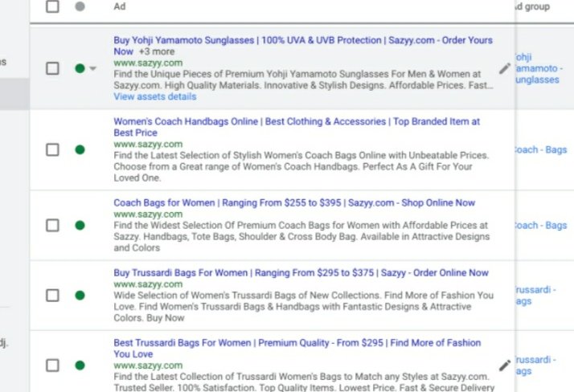Edit the Best Trussardi Bags ad with pencil
The image size is (574, 392).
(x=505, y=365)
